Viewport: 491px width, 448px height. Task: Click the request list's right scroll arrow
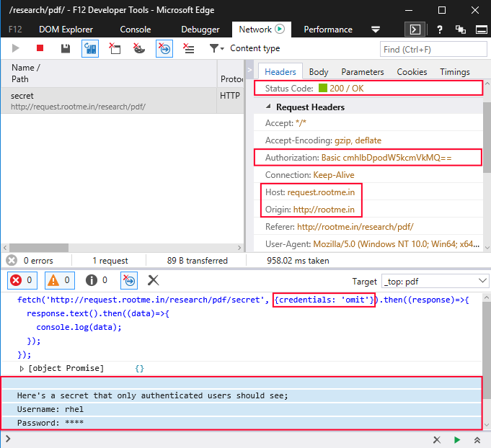pyautogui.click(x=239, y=248)
